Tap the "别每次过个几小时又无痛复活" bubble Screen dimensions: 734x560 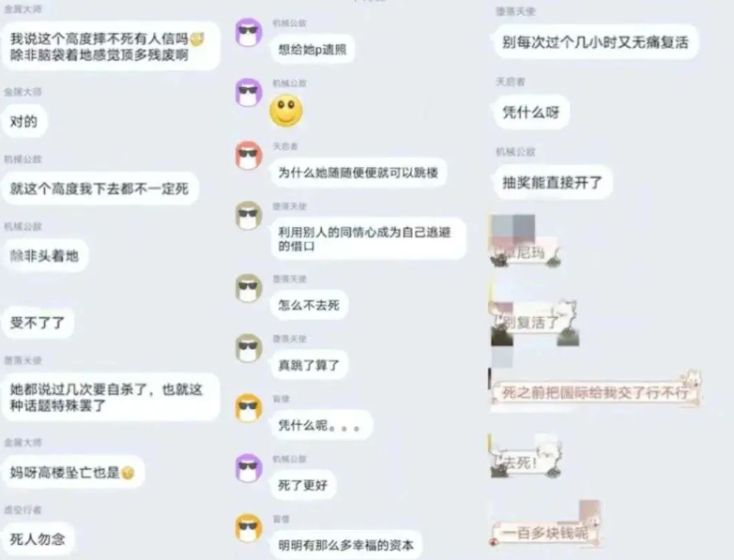click(x=596, y=42)
